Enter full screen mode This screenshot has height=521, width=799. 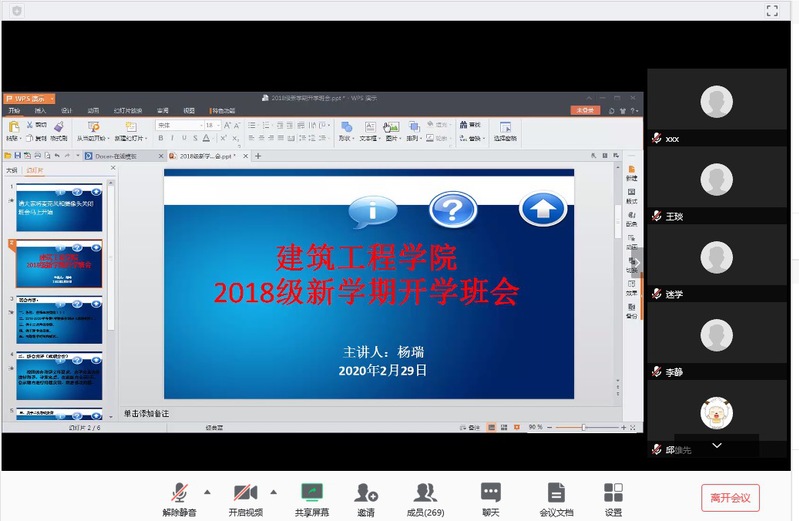771,10
